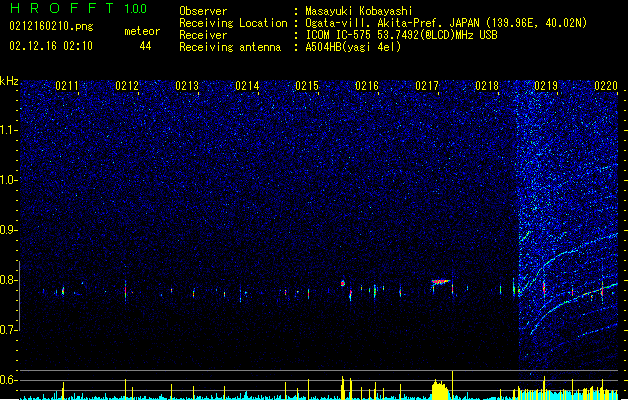The image size is (629, 400).
Task: Click the 'Observer' field label
Action: pos(203,11)
